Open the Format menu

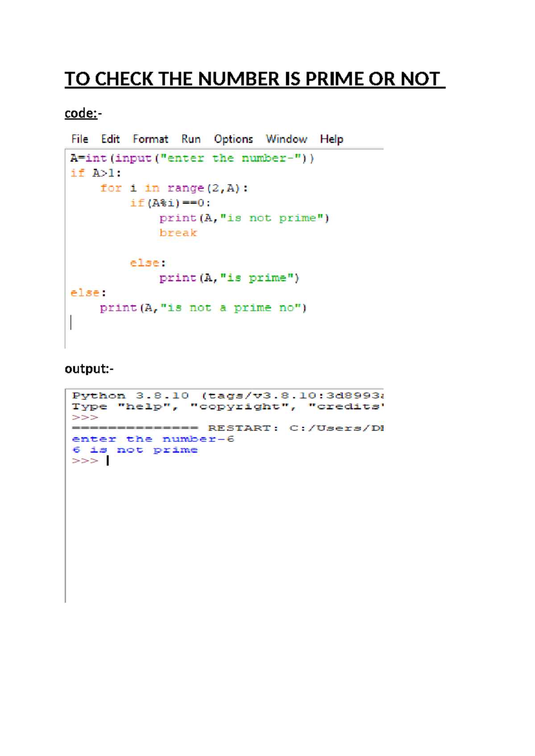[x=150, y=139]
